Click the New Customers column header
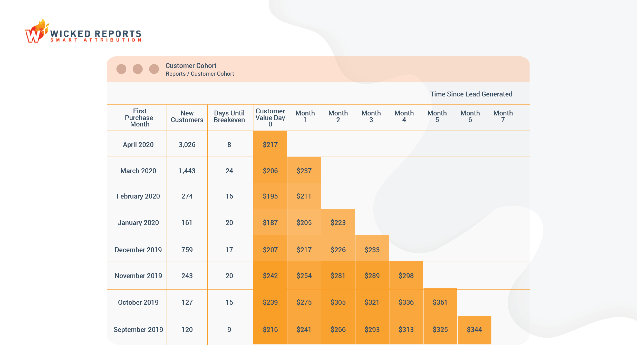 tap(187, 116)
